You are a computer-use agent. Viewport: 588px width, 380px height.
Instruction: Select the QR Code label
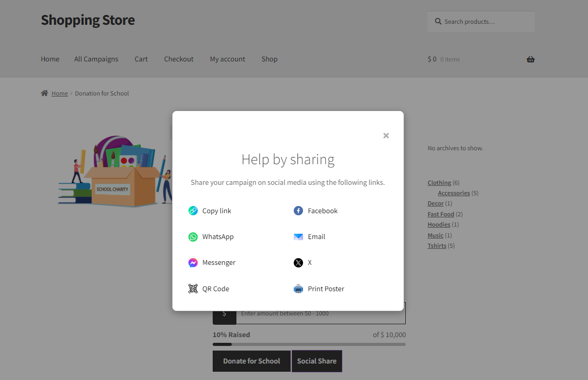tap(216, 289)
